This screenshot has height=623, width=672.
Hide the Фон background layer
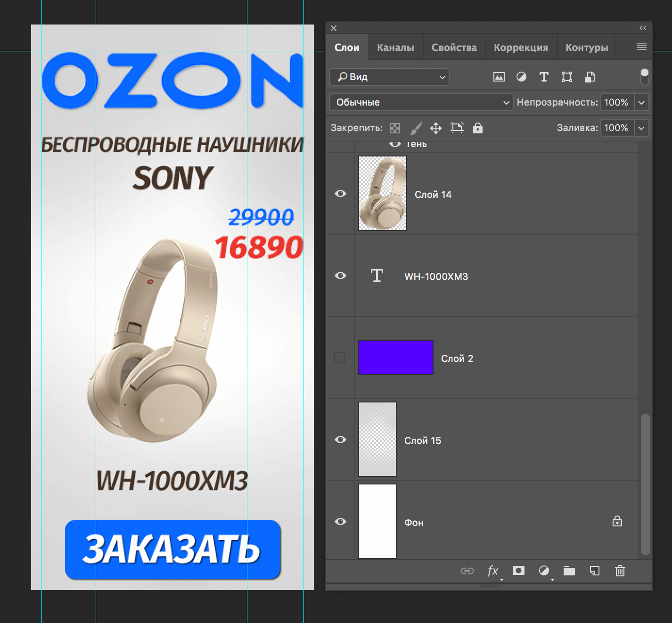point(340,521)
